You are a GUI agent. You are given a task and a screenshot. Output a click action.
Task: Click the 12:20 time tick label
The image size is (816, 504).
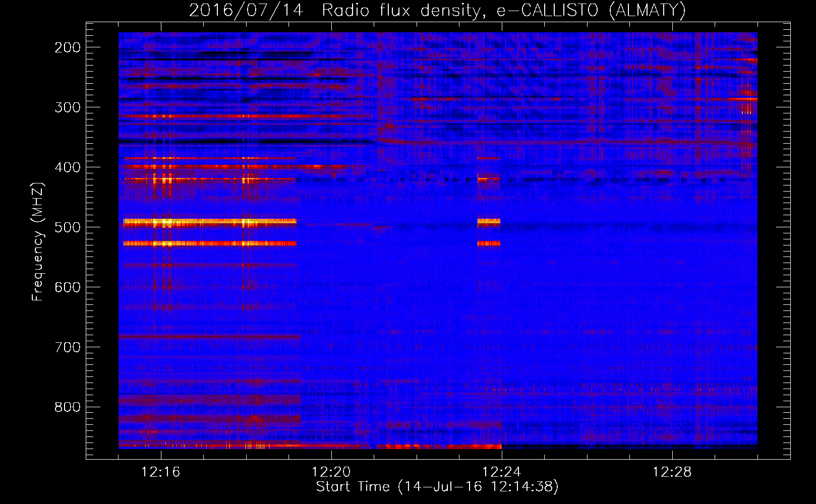click(x=331, y=472)
